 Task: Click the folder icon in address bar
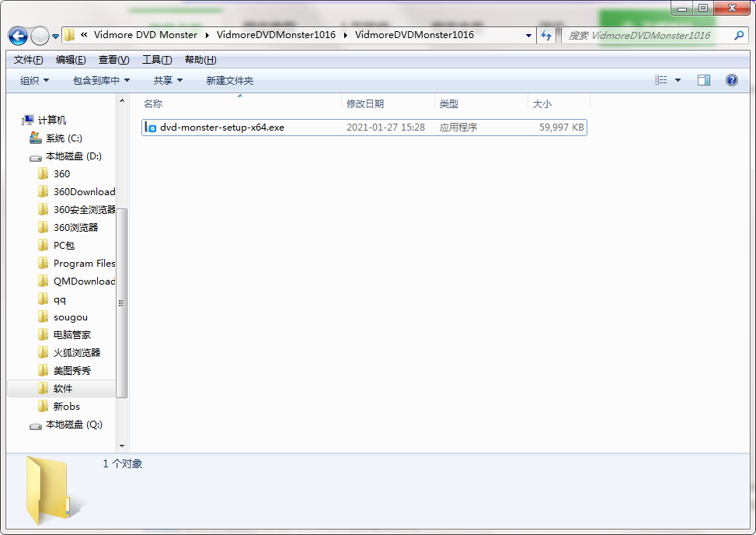point(70,35)
